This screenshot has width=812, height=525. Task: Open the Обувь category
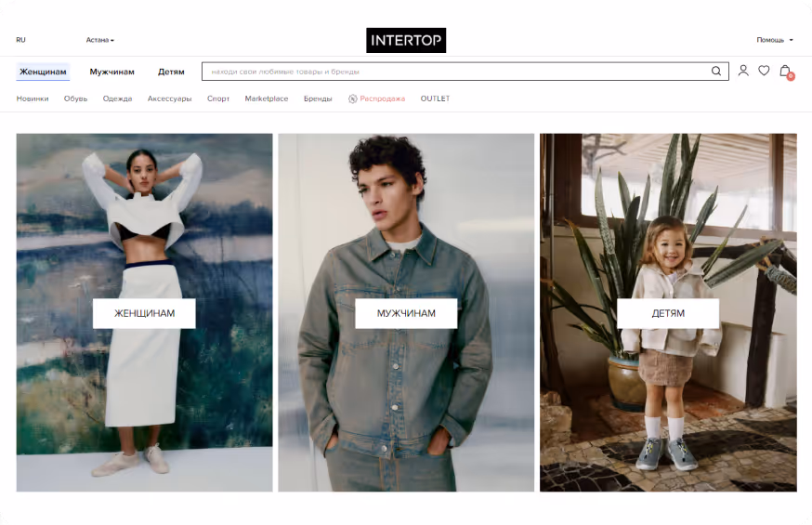click(x=75, y=98)
